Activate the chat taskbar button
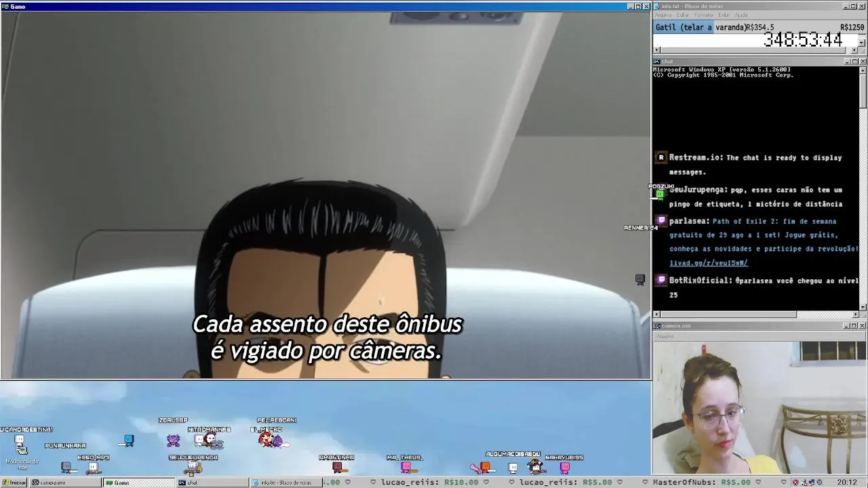 coord(212,483)
